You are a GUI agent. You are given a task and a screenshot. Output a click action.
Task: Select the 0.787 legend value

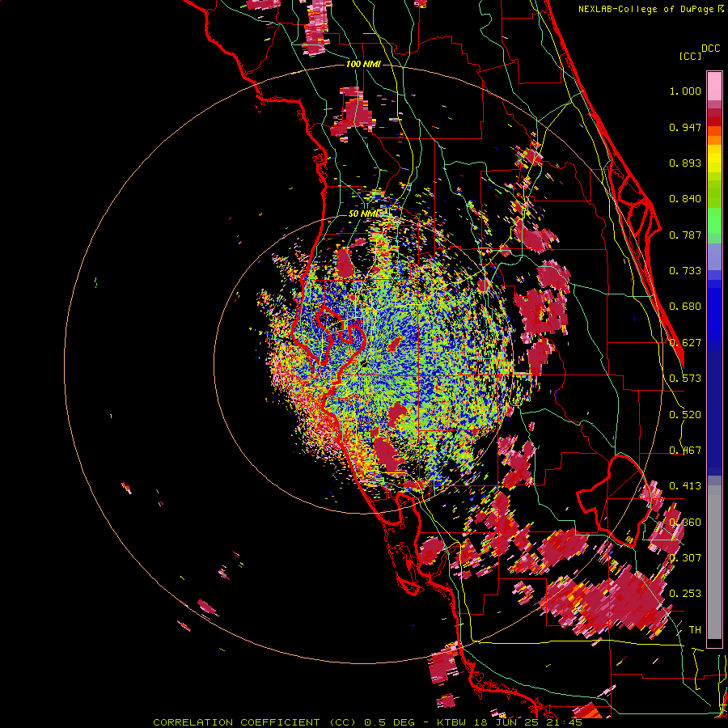685,235
